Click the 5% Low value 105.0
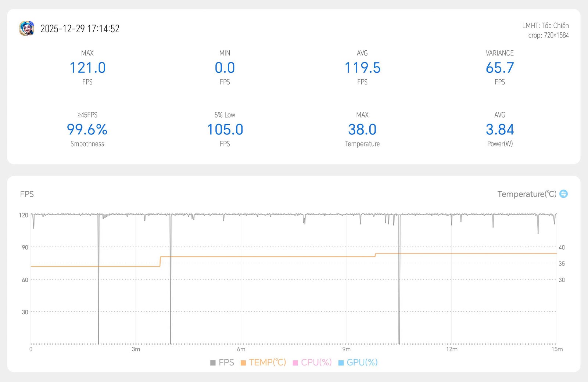Viewport: 588px width, 382px height. 225,129
